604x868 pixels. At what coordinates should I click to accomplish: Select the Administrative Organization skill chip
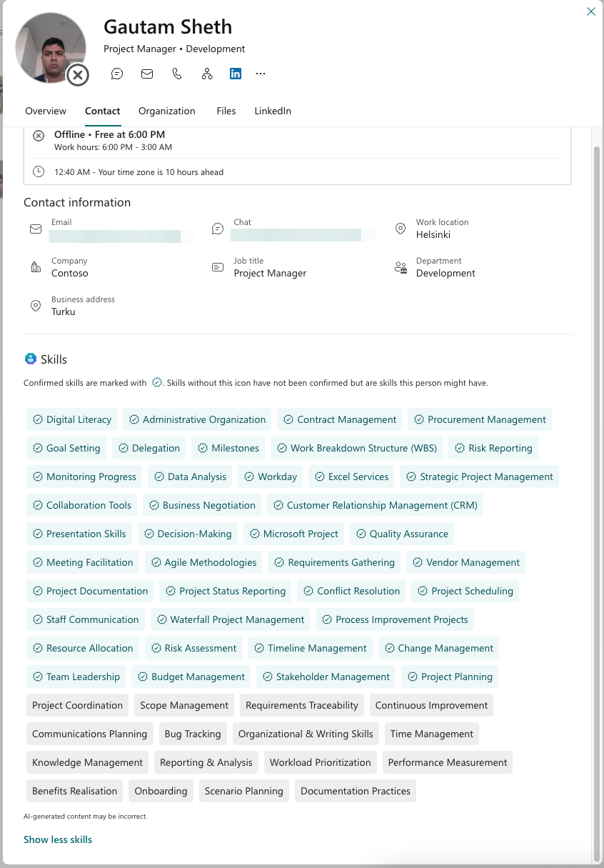coord(197,419)
